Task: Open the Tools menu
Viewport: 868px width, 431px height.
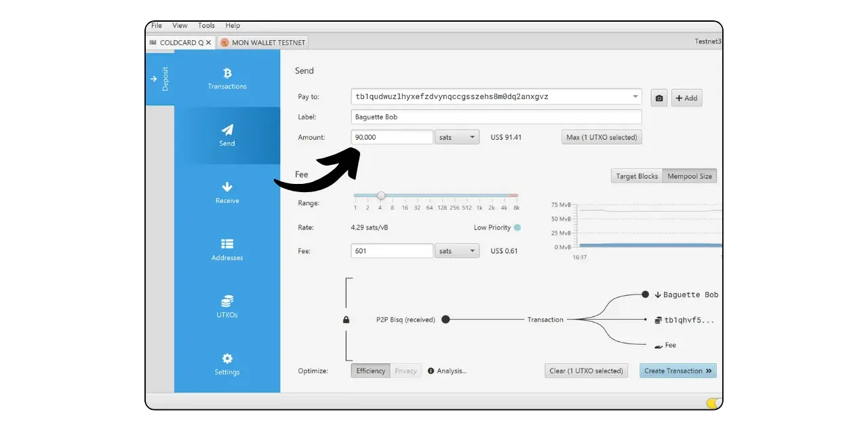Action: click(x=206, y=26)
